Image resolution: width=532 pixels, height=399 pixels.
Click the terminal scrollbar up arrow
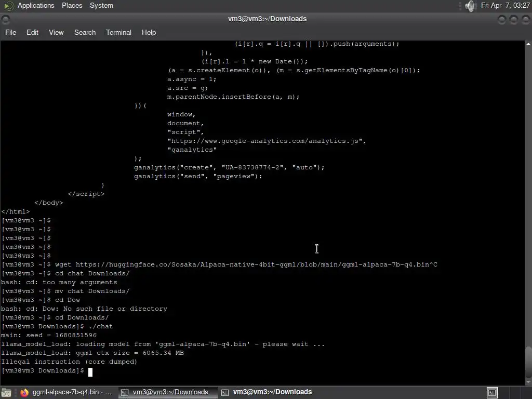tap(528, 44)
